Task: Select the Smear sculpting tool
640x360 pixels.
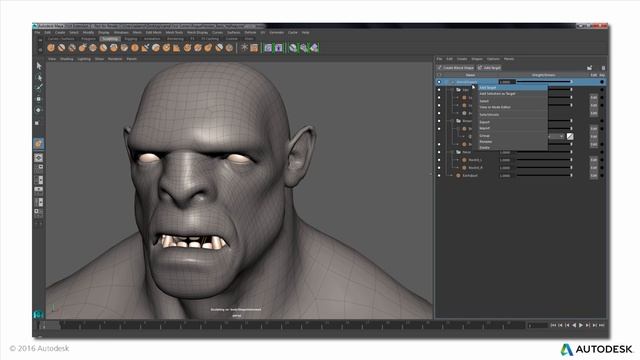Action: pyautogui.click(x=198, y=48)
